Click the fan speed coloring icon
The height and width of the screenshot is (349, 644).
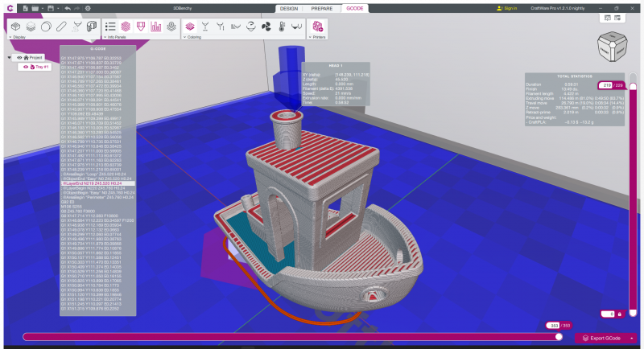[266, 27]
